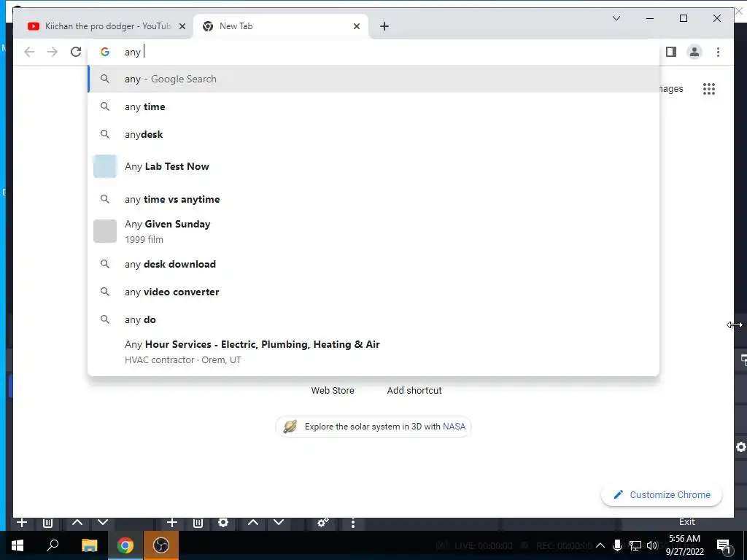The height and width of the screenshot is (560, 747).
Task: Close the Kiichan YouTube tab
Action: [x=182, y=27]
